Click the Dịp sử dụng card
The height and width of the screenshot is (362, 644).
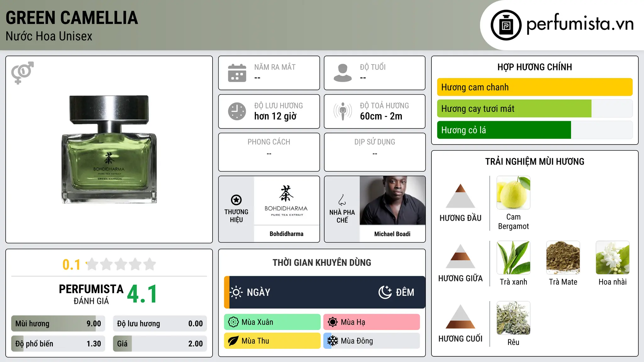pos(375,152)
